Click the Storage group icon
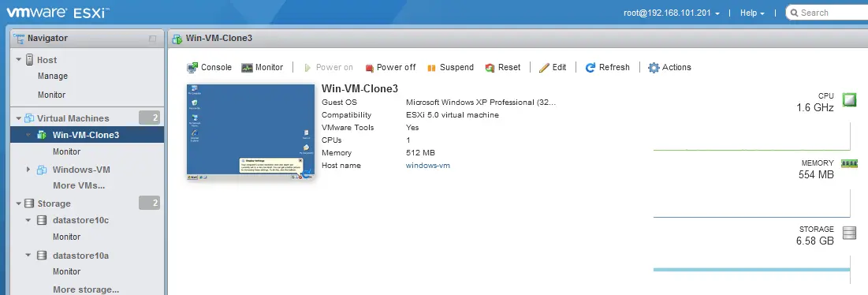868x295 pixels. [29, 204]
